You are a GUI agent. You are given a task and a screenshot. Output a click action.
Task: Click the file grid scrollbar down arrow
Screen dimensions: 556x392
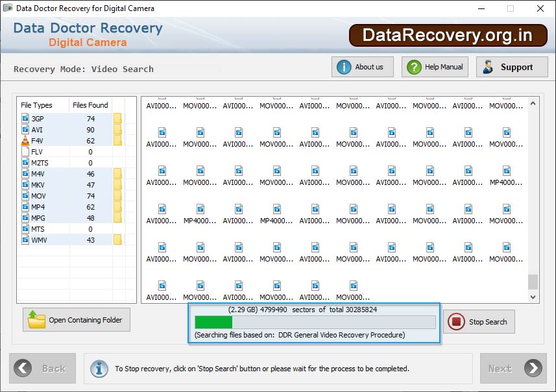[x=533, y=297]
